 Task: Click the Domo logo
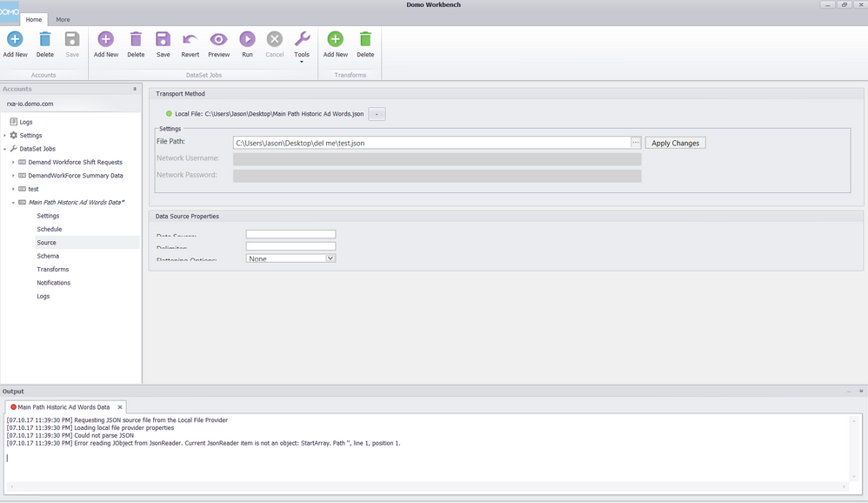(10, 11)
